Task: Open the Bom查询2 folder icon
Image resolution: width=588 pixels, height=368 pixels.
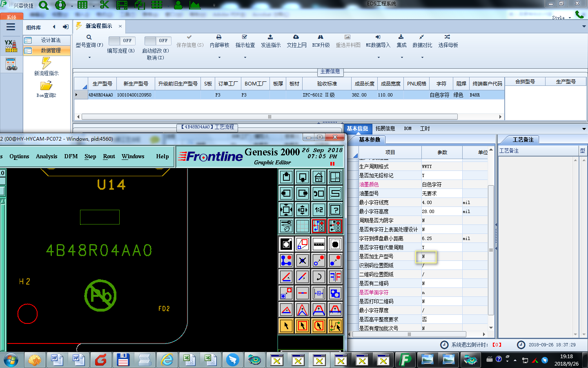Action: coord(46,85)
